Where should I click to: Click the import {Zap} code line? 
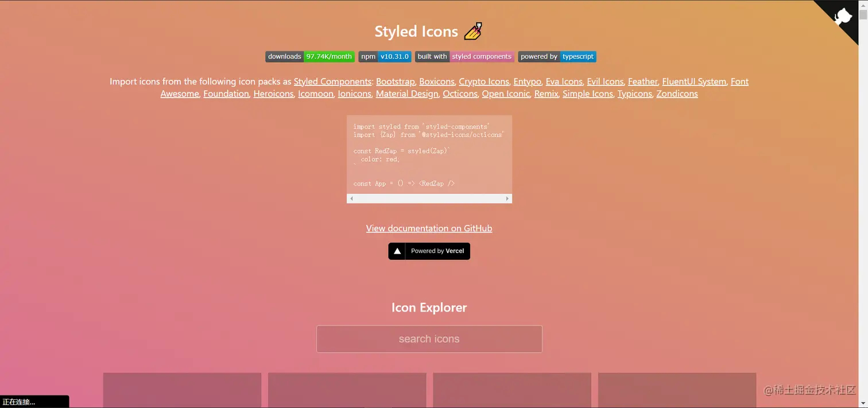point(428,135)
